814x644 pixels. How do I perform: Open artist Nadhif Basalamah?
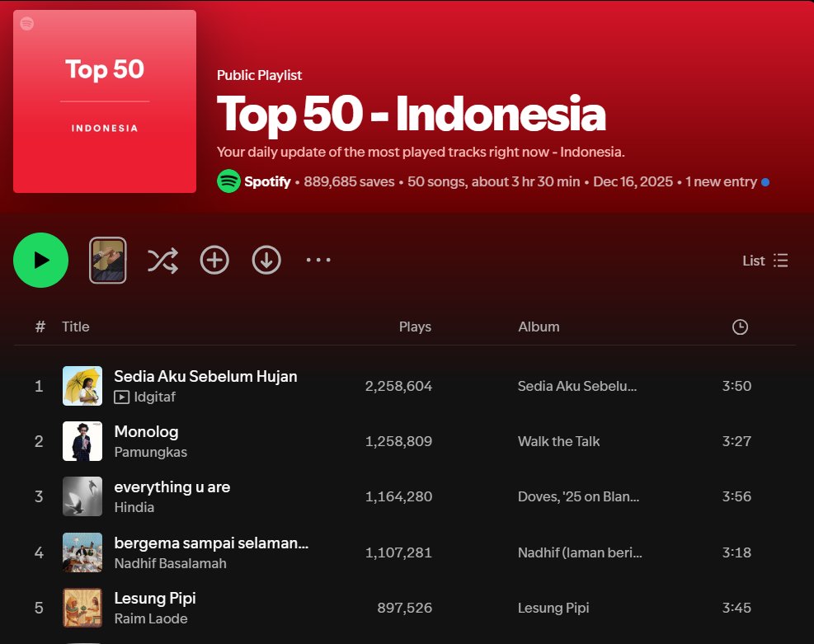(x=170, y=563)
